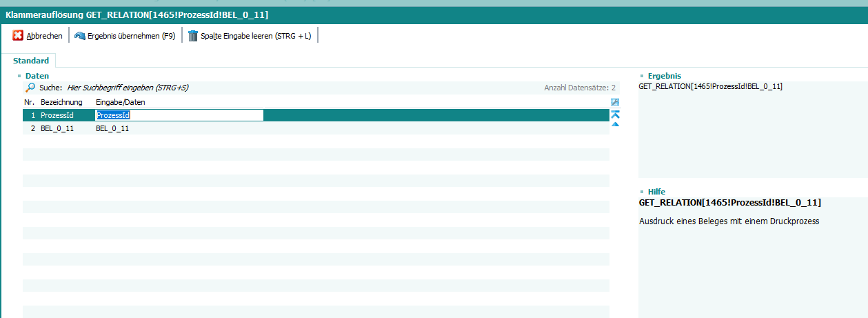The width and height of the screenshot is (868, 318).
Task: Click the Nr. column header
Action: [29, 102]
